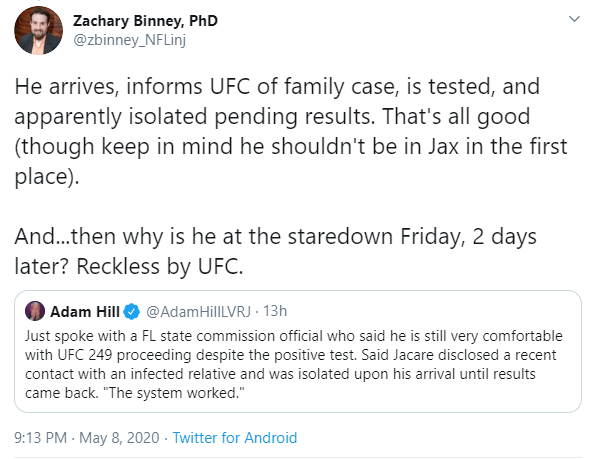The image size is (597, 459).
Task: Click the Twitter for Android link
Action: pos(235,438)
